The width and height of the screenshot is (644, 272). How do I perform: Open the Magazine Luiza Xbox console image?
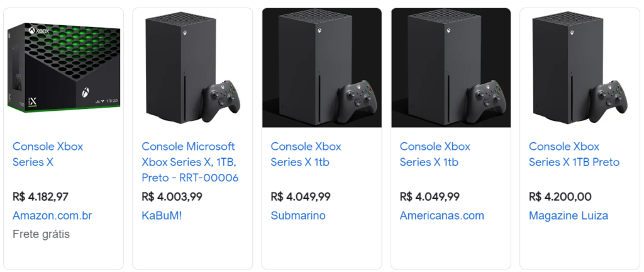[579, 67]
